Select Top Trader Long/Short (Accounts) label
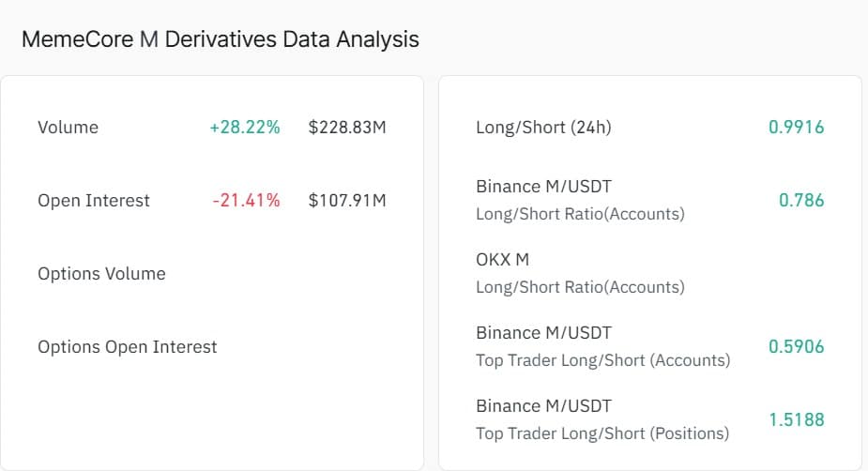 coord(602,359)
